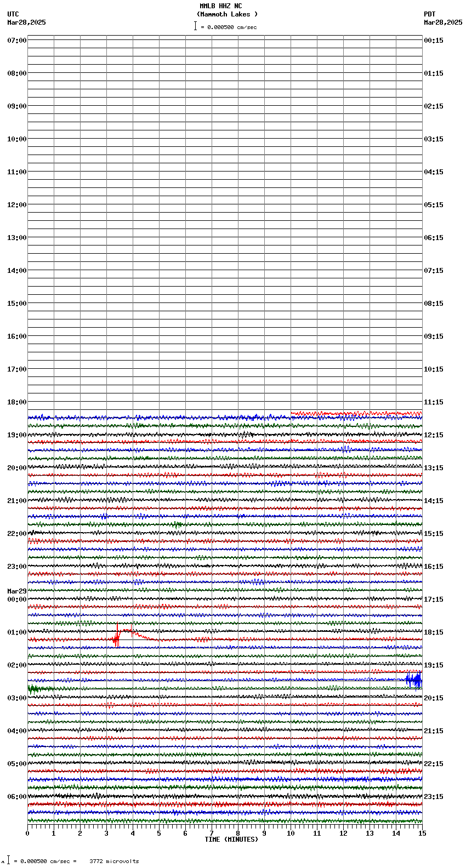Click the 19:00 UTC time label

(17, 435)
